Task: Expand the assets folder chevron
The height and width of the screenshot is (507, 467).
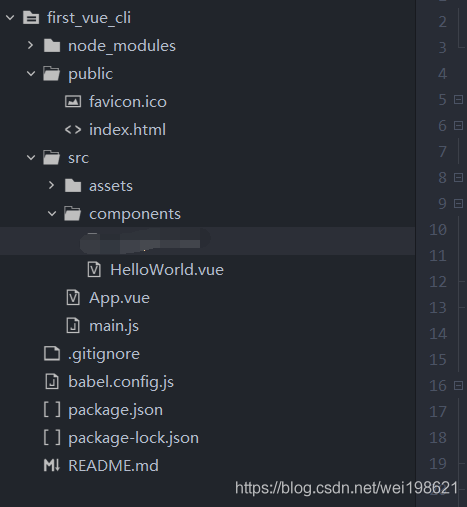Action: point(51,185)
